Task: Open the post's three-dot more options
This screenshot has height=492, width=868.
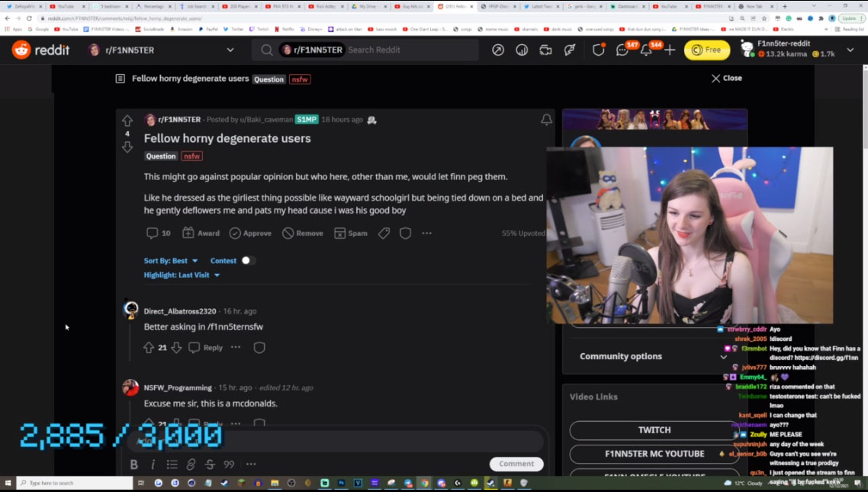Action: (x=427, y=233)
